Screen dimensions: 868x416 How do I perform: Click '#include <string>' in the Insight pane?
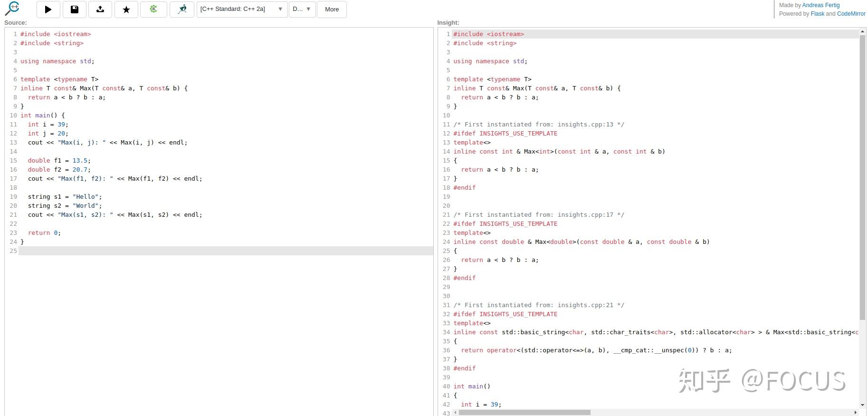point(485,43)
